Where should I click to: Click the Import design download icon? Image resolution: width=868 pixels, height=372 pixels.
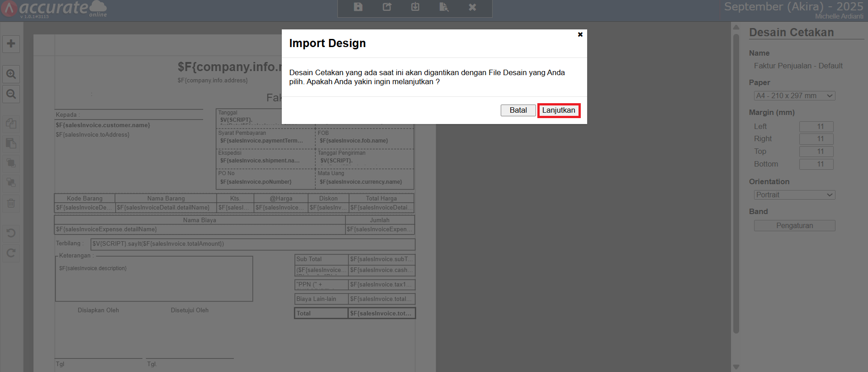(x=415, y=7)
